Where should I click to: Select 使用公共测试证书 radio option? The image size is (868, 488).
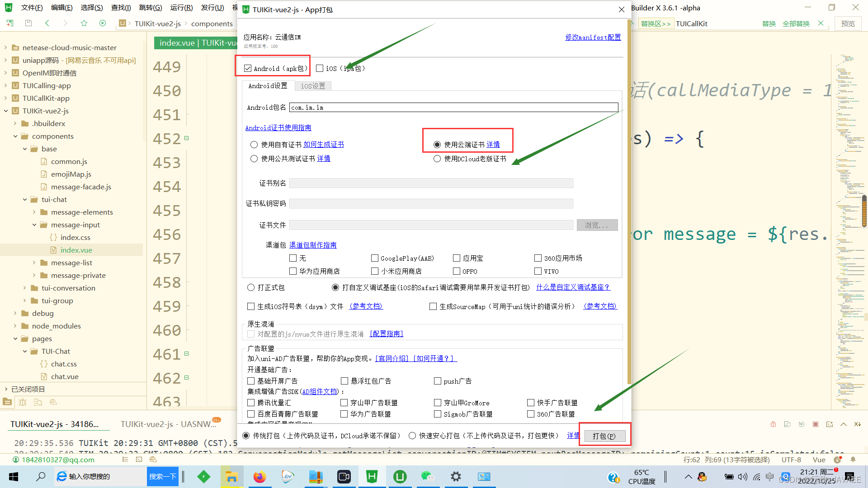coord(254,159)
